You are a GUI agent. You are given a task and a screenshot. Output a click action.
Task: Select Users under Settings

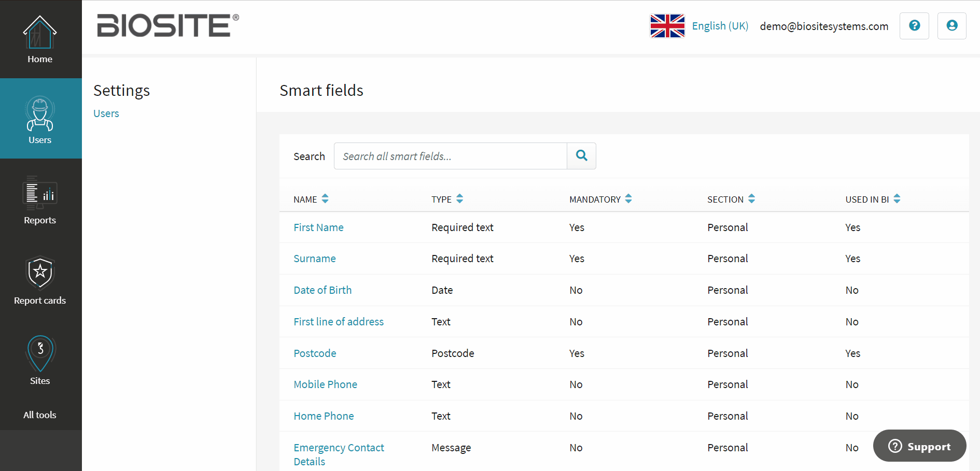point(106,113)
